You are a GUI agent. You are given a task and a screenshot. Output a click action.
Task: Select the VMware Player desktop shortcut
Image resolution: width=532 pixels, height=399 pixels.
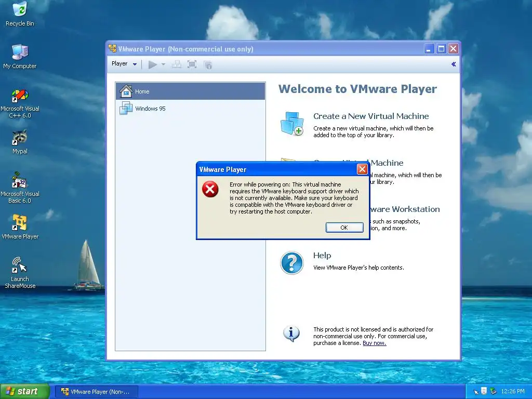point(20,227)
